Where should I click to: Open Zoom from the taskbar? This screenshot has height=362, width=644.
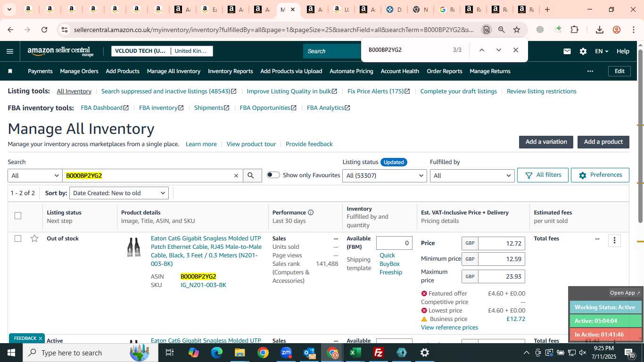point(286,353)
